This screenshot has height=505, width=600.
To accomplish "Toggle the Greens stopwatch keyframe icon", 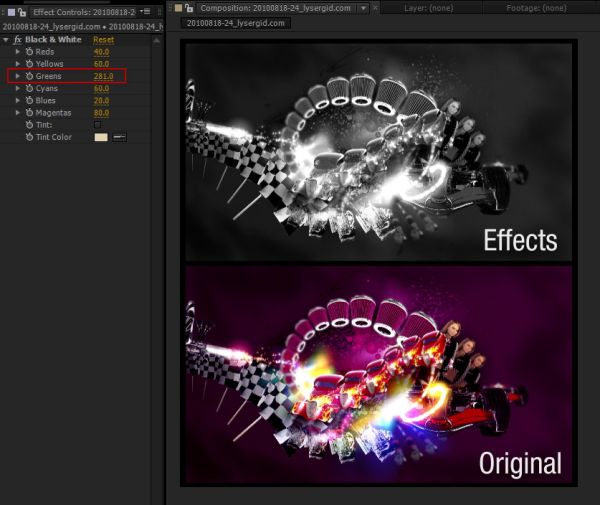I will click(29, 76).
